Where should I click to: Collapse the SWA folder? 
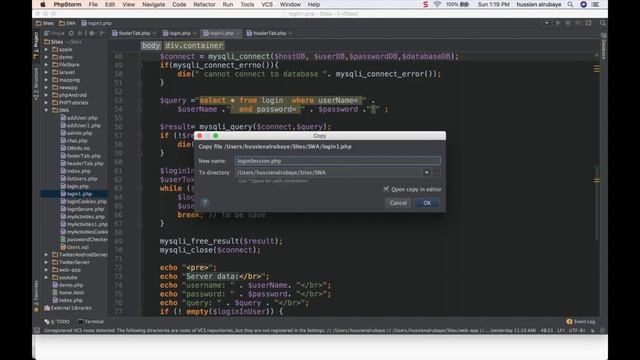[46, 110]
